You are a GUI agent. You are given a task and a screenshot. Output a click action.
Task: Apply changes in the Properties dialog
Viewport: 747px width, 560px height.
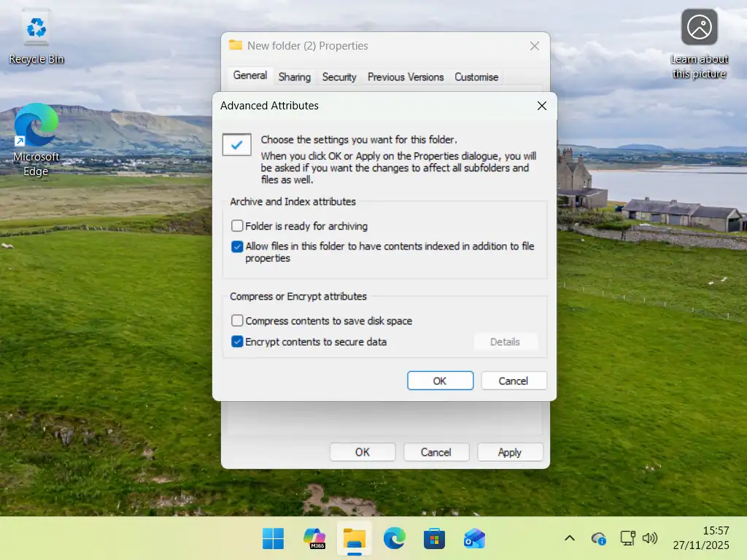510,451
